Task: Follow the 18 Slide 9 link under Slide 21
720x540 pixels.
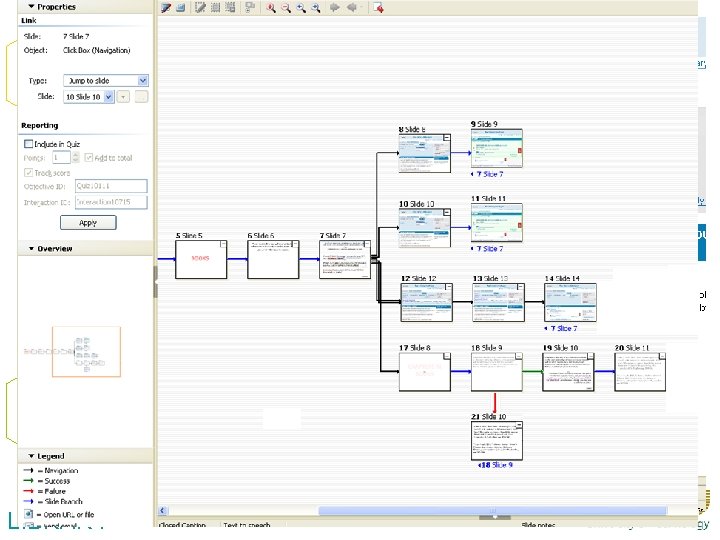Action: point(497,465)
